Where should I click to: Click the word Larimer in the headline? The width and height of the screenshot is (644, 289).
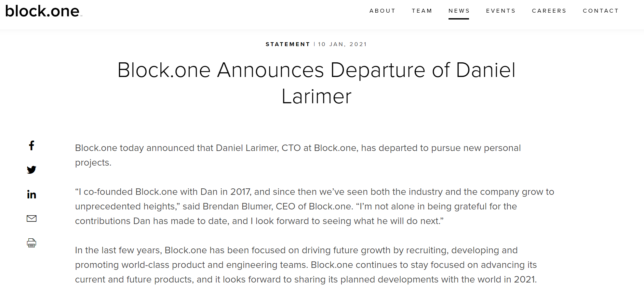(316, 96)
